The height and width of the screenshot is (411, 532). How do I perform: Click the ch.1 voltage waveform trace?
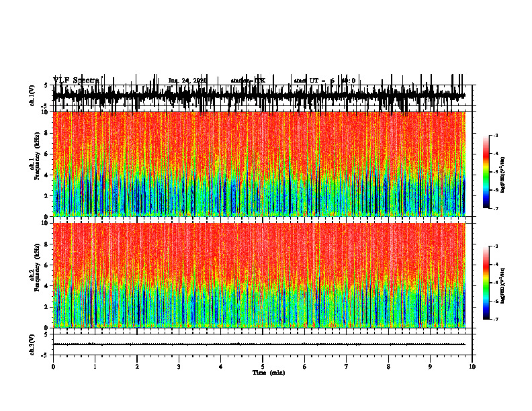259,95
